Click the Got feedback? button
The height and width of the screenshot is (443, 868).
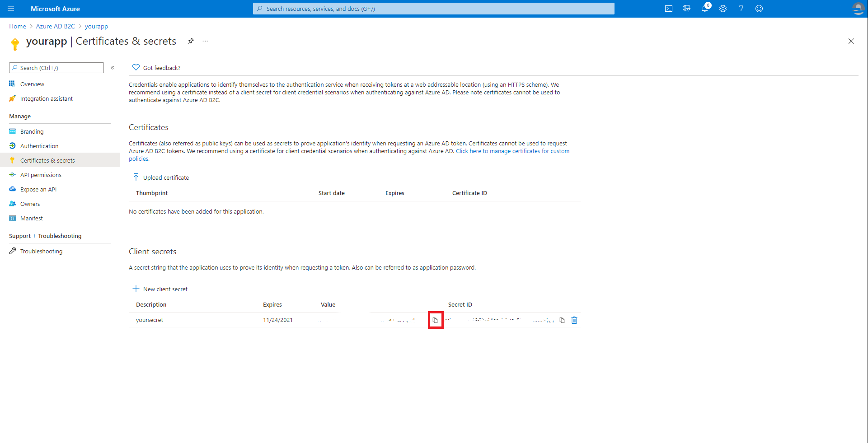(156, 68)
